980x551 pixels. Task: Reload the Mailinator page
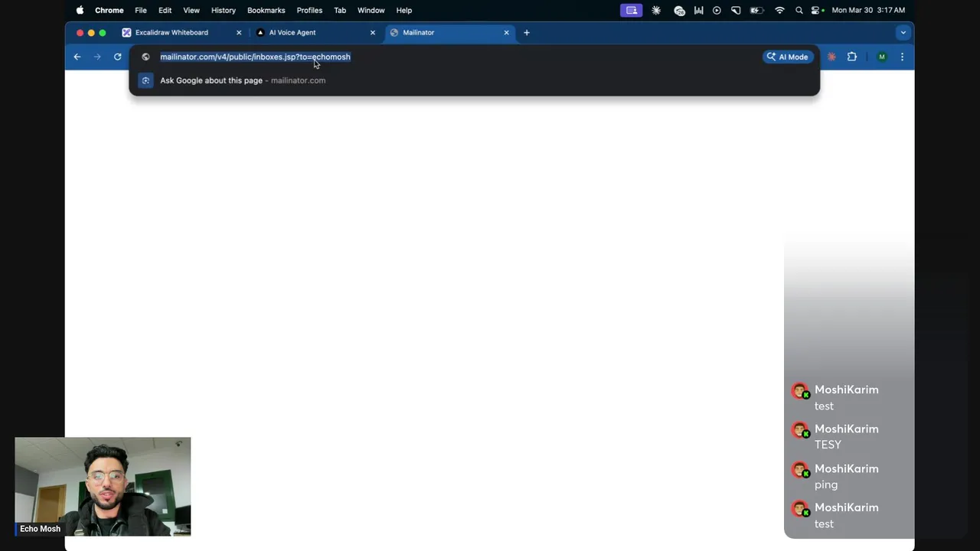117,57
